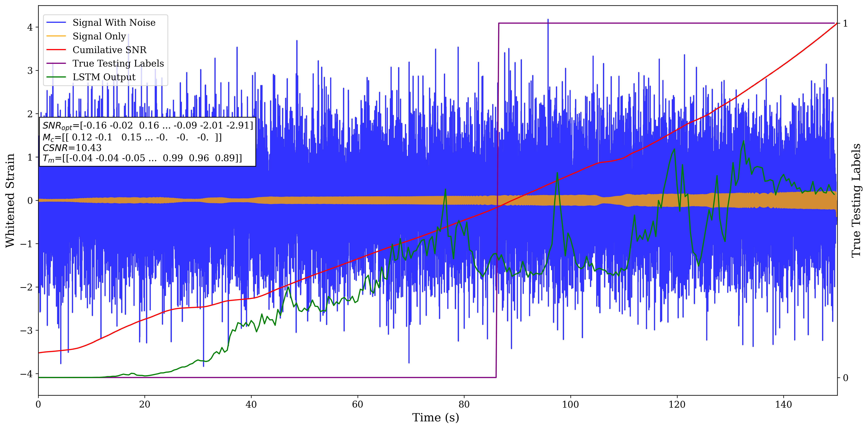Click the 'Whitened Strain' y-axis label

(10, 200)
